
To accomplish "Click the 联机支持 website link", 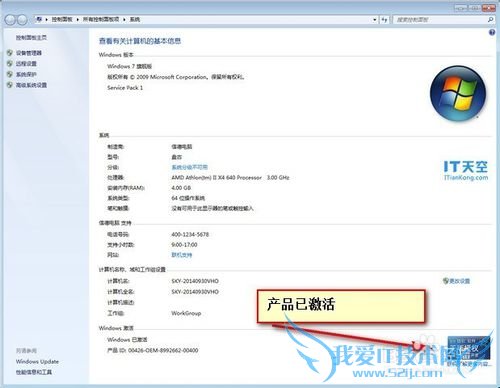I will click(182, 255).
